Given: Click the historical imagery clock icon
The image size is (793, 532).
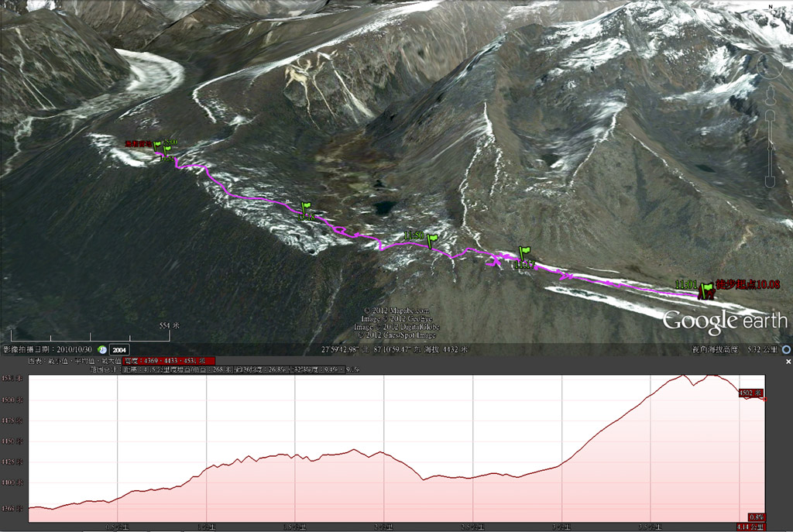Looking at the screenshot, I should pos(101,349).
